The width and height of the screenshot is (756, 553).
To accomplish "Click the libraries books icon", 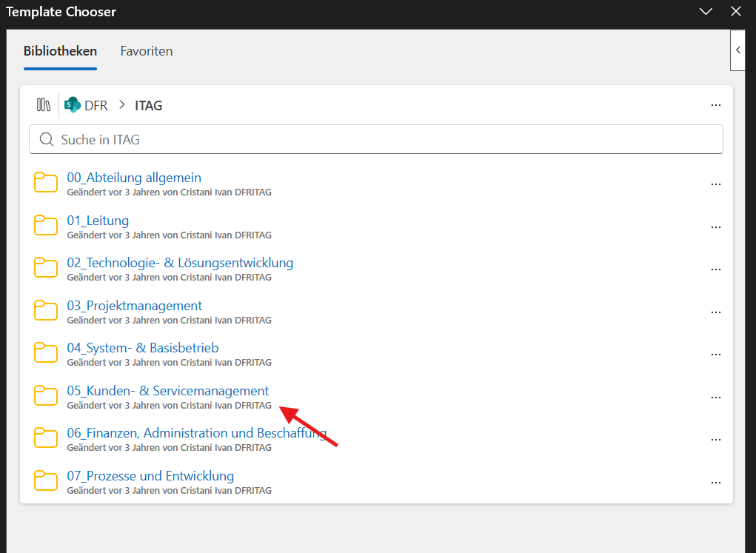I will click(44, 104).
